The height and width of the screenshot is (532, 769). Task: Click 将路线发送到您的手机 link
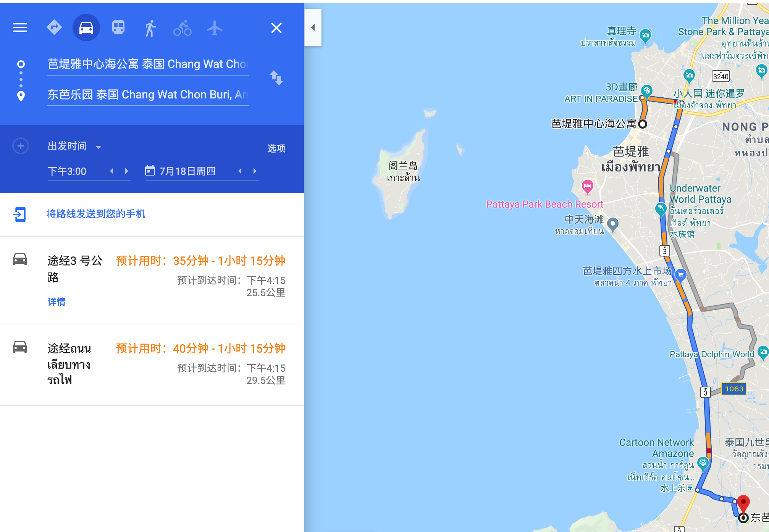(x=95, y=214)
